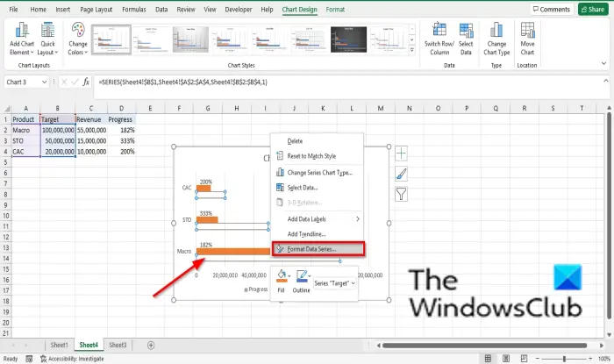This screenshot has height=364, width=614.
Task: Open the File menu
Action: click(13, 10)
